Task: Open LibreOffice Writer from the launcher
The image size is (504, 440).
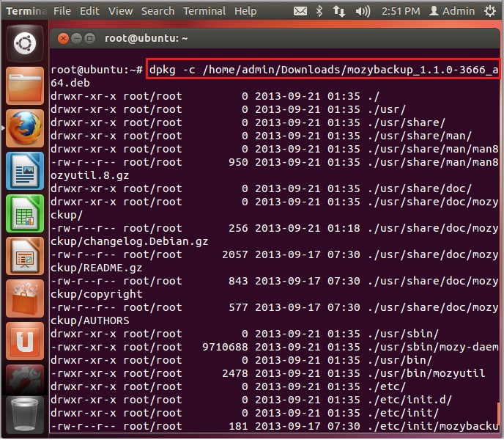Action: (x=25, y=171)
